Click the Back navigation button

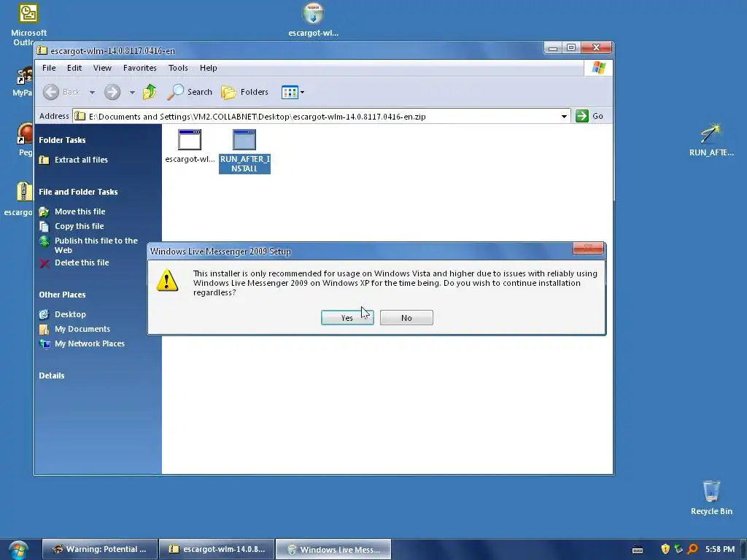pos(61,92)
